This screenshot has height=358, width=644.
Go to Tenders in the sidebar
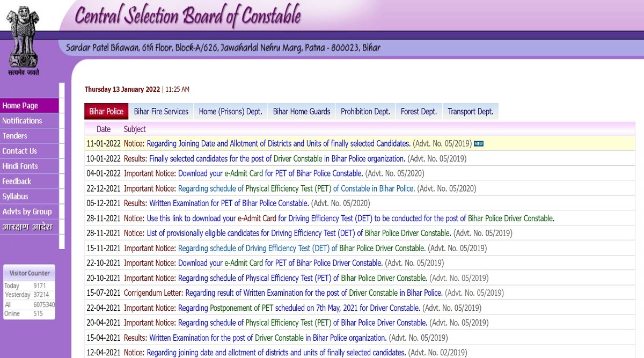coord(14,136)
